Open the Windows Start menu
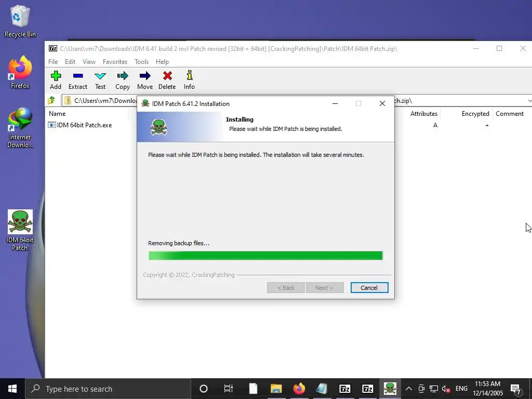Screen dimensions: 532x399 click(x=12, y=389)
